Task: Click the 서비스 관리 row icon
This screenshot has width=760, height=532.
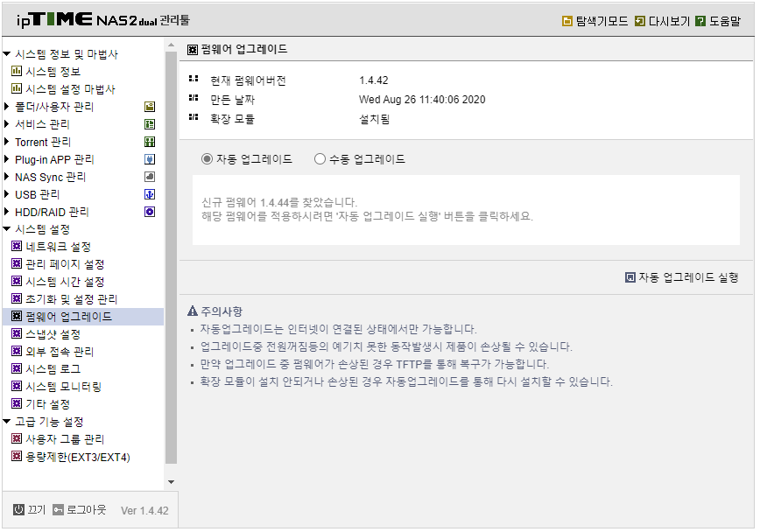Action: [150, 124]
